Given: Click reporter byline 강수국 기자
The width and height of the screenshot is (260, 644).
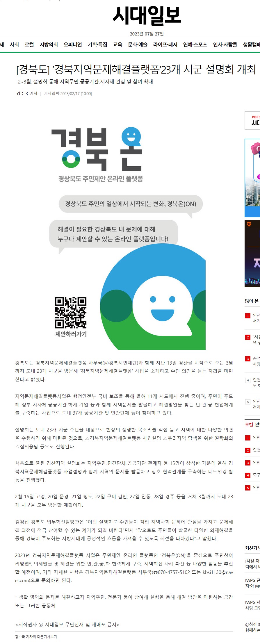Looking at the screenshot, I should coord(27,93).
